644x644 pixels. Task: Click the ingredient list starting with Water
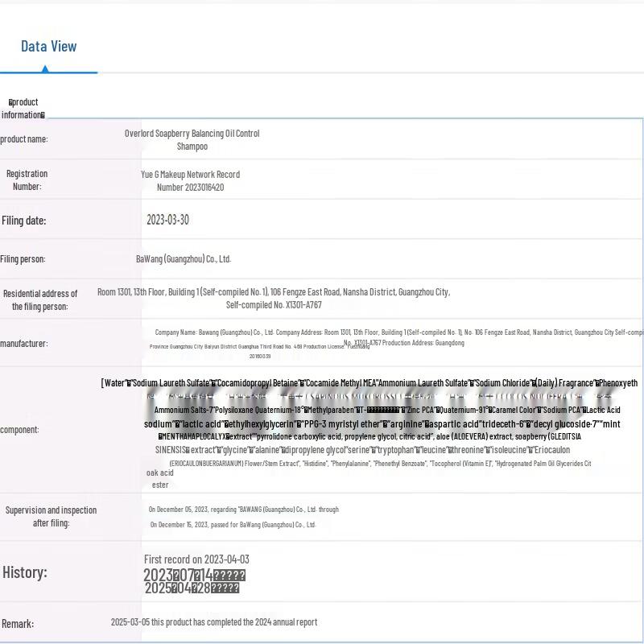click(x=369, y=383)
